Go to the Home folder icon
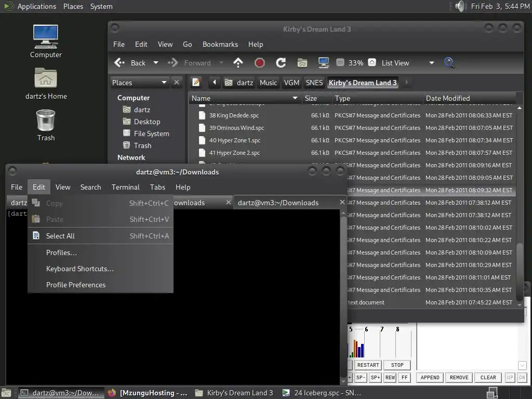The image size is (532, 399). click(x=302, y=63)
